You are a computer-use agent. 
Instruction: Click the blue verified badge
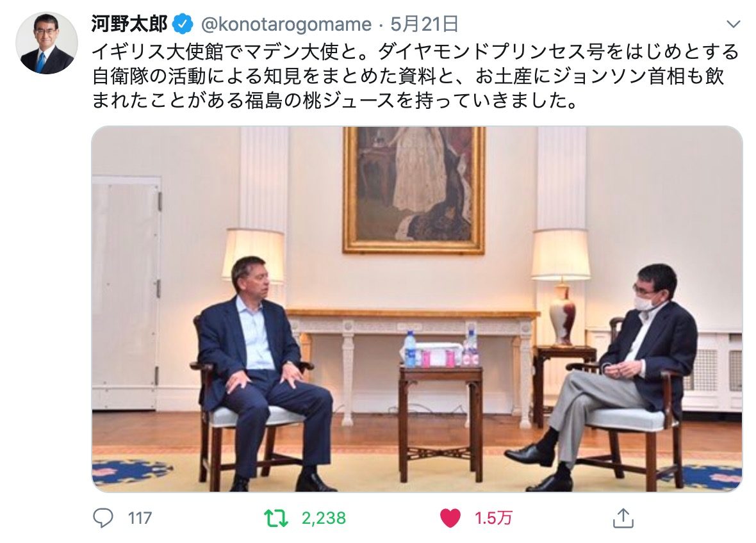[183, 24]
